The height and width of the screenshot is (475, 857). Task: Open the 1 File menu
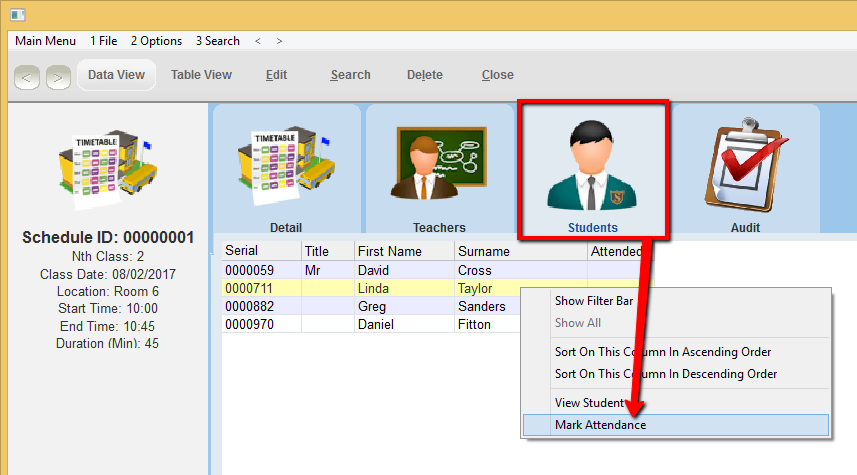pyautogui.click(x=103, y=41)
